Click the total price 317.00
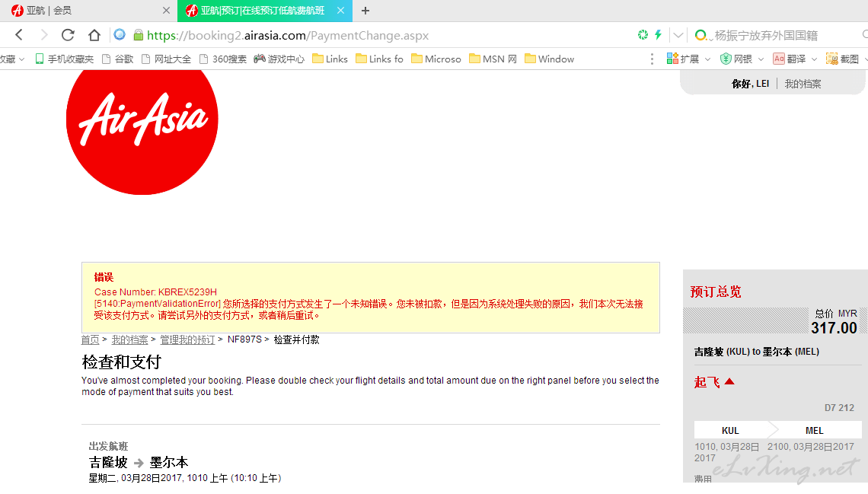The width and height of the screenshot is (868, 494). (834, 328)
